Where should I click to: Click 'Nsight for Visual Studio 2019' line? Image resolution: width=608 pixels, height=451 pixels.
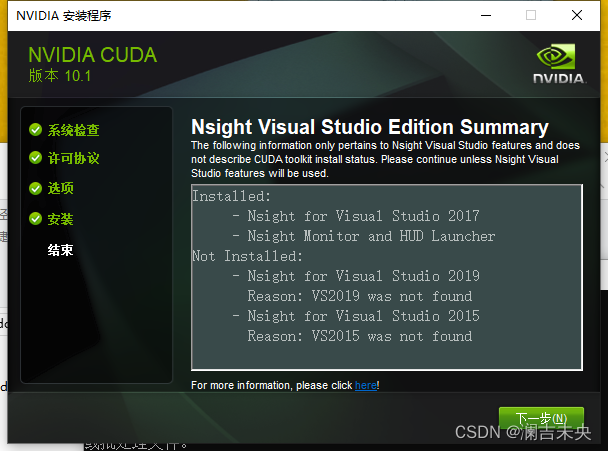click(363, 276)
